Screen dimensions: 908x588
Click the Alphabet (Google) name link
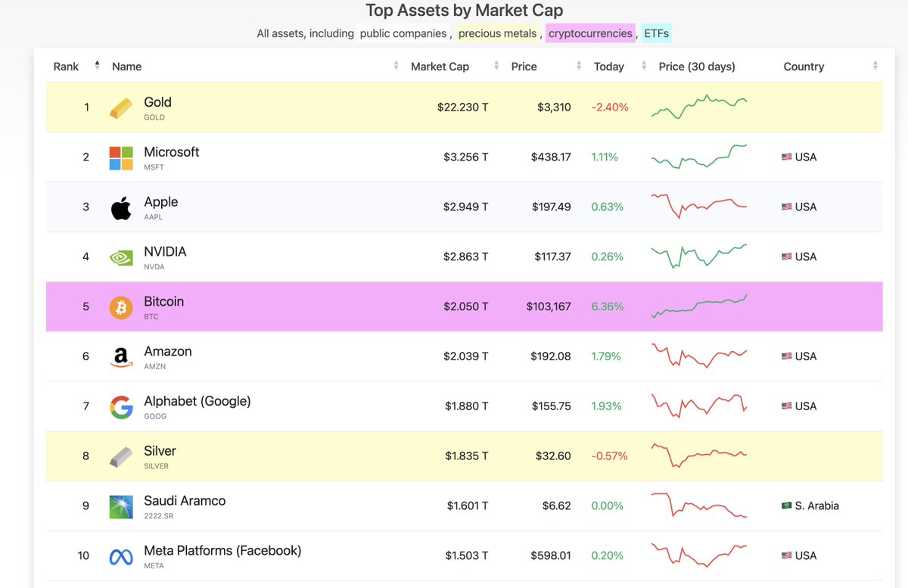click(197, 401)
